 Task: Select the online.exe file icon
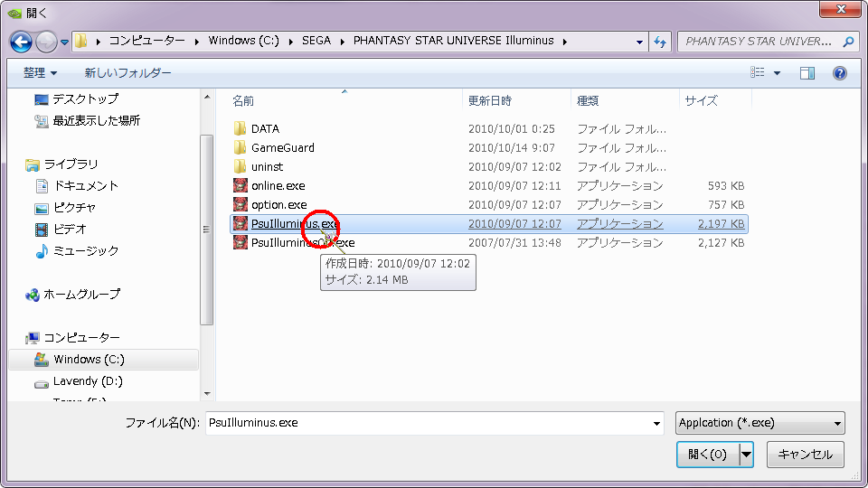point(241,185)
